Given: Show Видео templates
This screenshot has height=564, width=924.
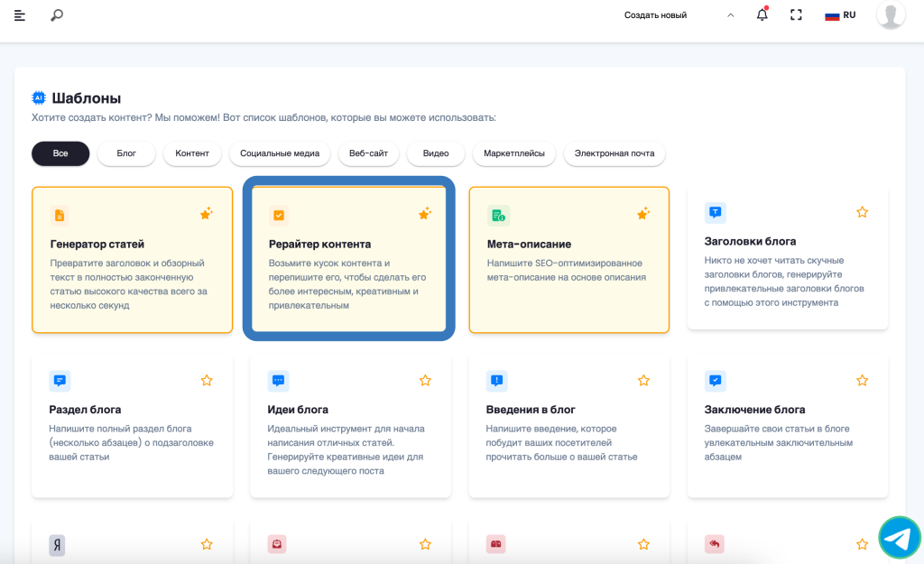Looking at the screenshot, I should pyautogui.click(x=436, y=153).
